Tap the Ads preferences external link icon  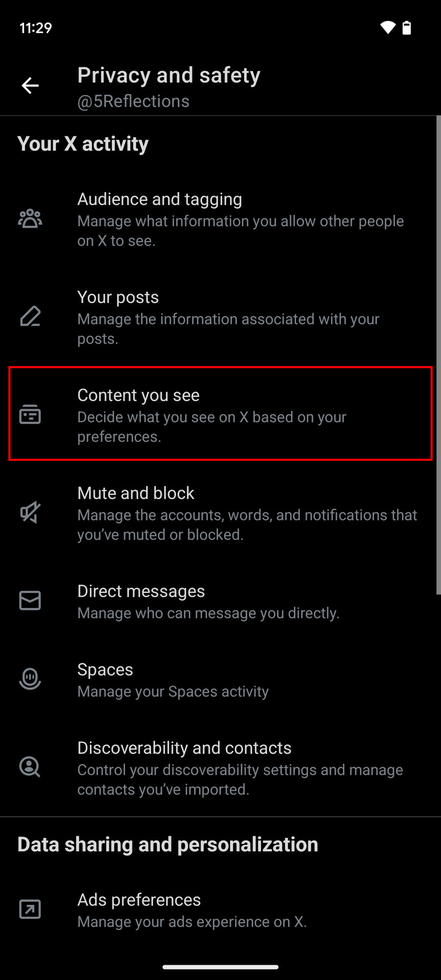tap(30, 909)
